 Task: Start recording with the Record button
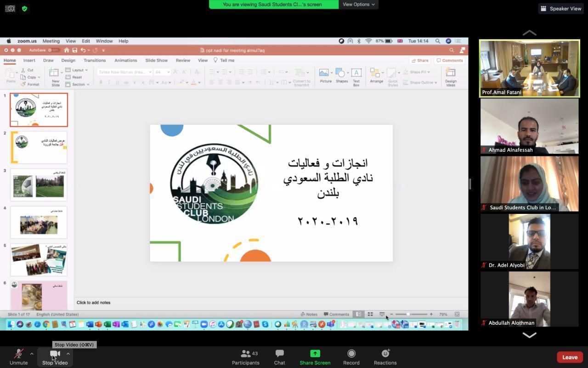(351, 356)
